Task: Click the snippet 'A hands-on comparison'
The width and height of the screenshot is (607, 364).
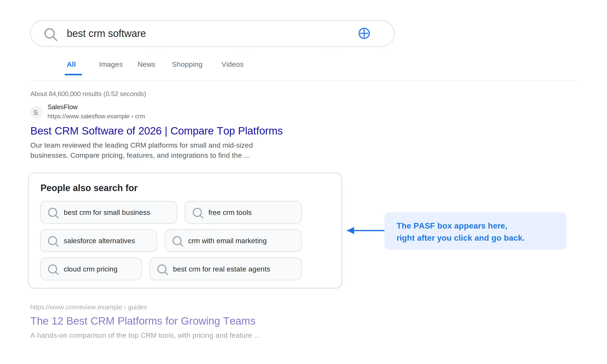Action: pyautogui.click(x=145, y=335)
